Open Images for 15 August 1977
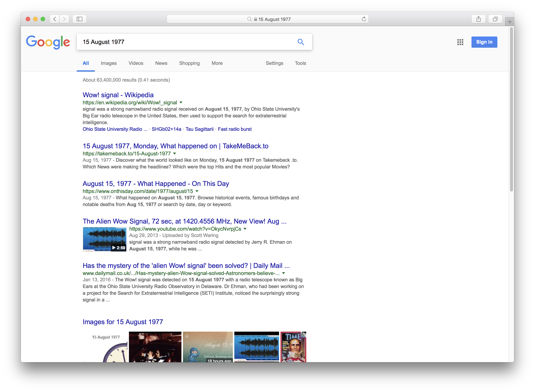 pyautogui.click(x=123, y=322)
